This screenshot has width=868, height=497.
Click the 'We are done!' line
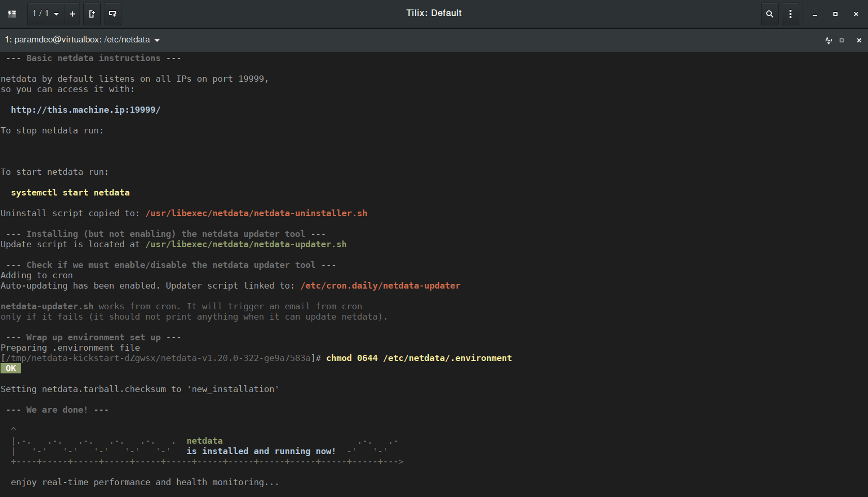(x=57, y=410)
